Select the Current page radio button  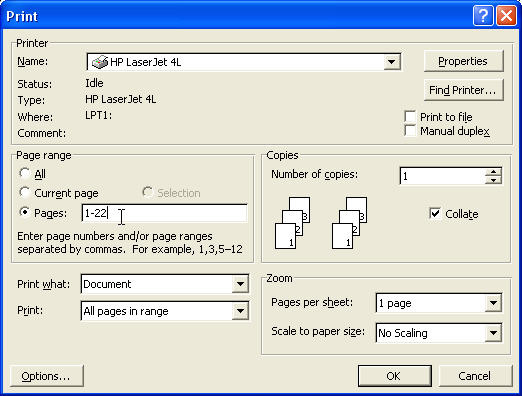click(x=25, y=192)
